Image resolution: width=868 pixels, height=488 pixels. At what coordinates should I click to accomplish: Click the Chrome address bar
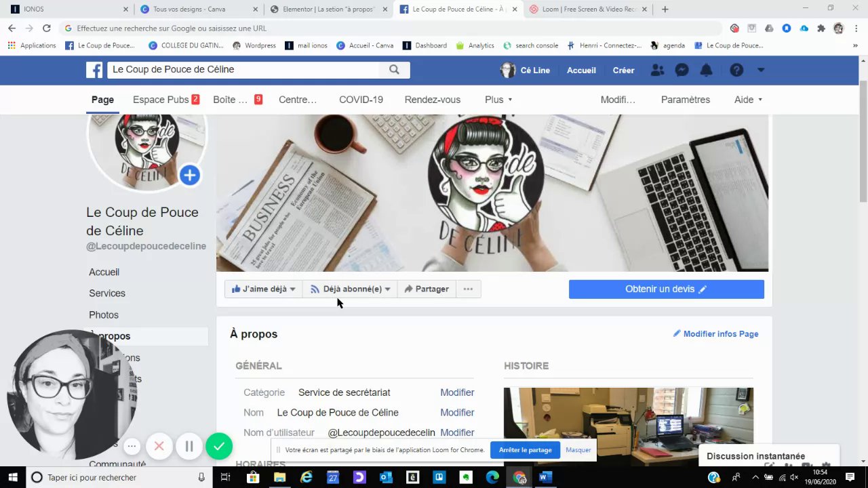pyautogui.click(x=391, y=28)
